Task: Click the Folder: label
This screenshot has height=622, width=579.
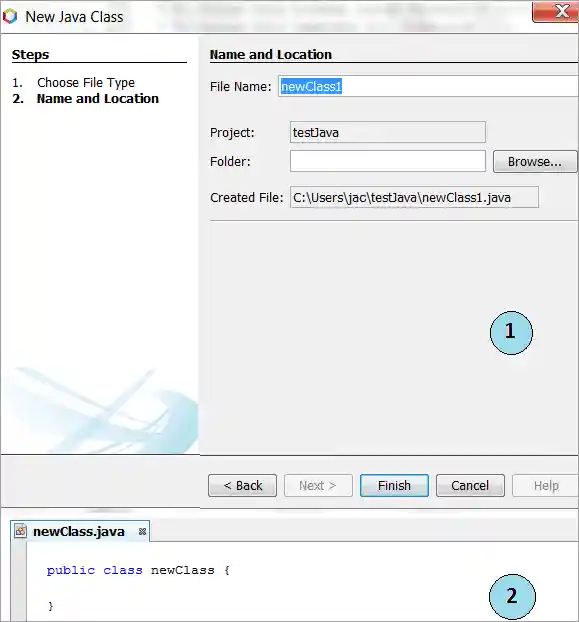Action: (230, 161)
